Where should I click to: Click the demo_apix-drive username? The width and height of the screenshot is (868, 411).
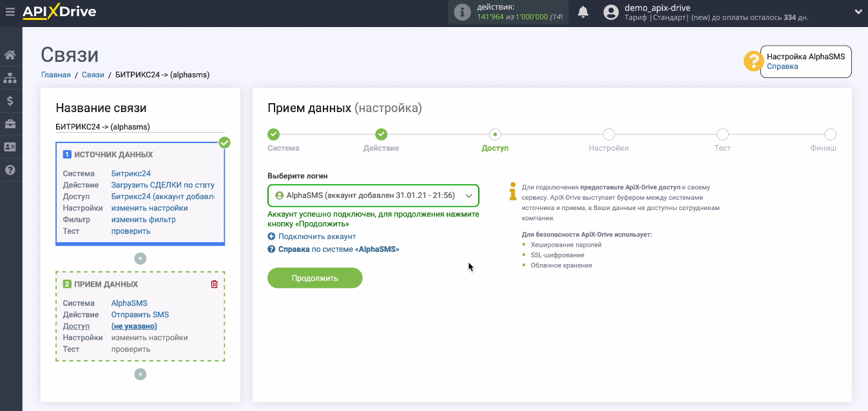tap(657, 8)
